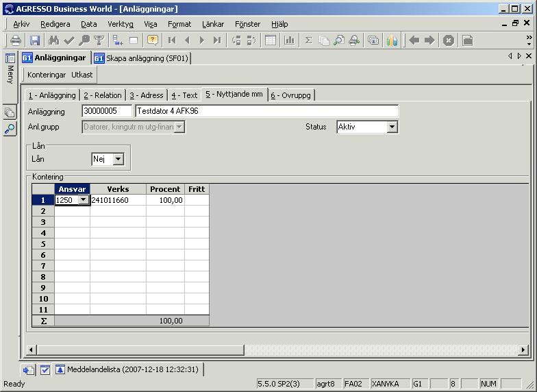This screenshot has width=537, height=392.
Task: Open the Data menu
Action: point(89,24)
